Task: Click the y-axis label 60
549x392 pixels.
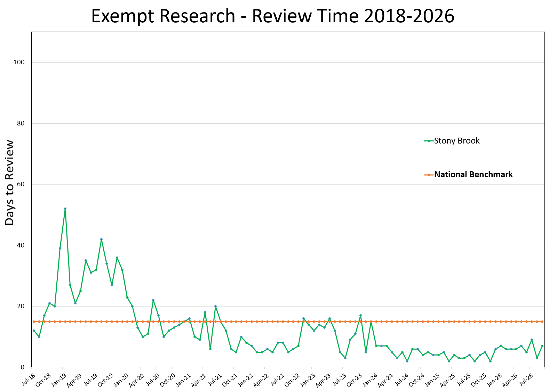Action: [21, 184]
